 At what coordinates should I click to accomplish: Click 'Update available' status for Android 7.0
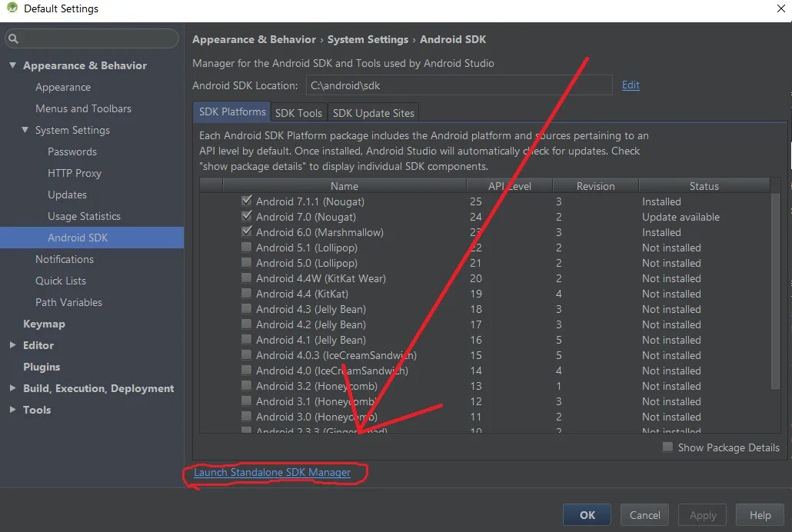coord(681,218)
